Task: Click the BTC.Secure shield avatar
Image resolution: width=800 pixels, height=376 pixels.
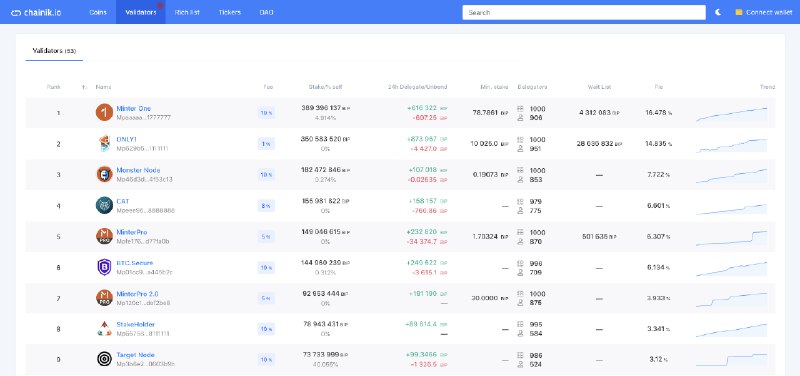Action: click(104, 267)
